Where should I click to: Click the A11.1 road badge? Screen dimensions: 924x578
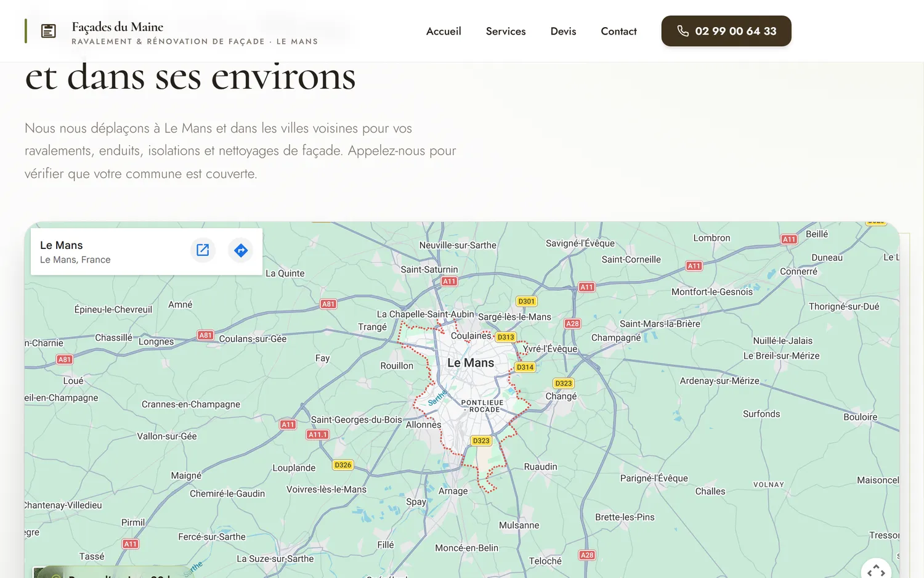pyautogui.click(x=318, y=434)
